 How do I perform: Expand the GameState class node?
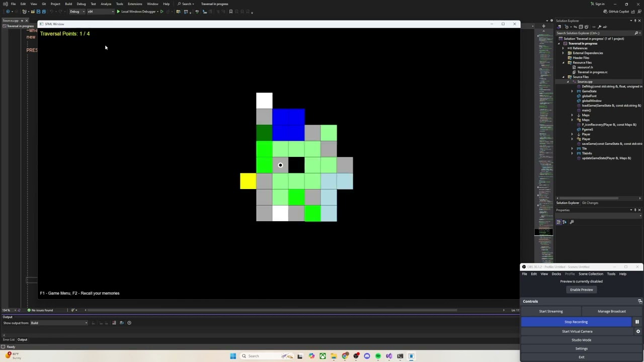click(572, 92)
